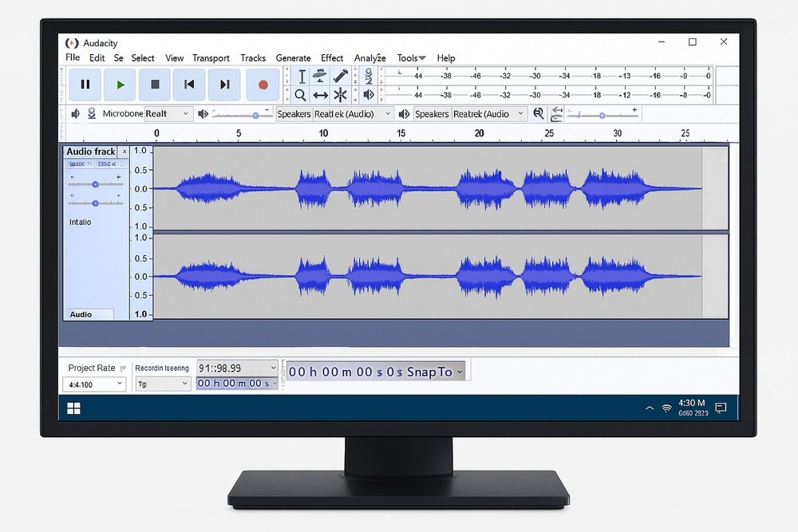798x532 pixels.
Task: Open the Edit menu
Action: coord(97,58)
